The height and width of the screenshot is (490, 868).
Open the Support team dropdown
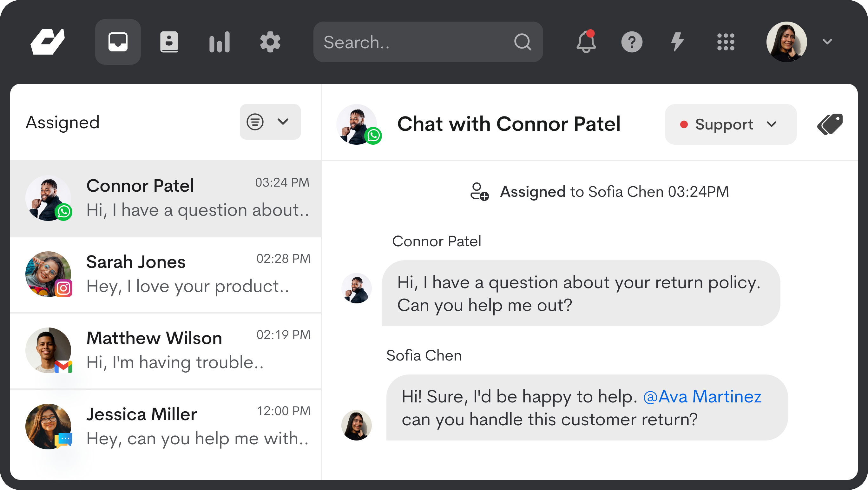pos(731,124)
